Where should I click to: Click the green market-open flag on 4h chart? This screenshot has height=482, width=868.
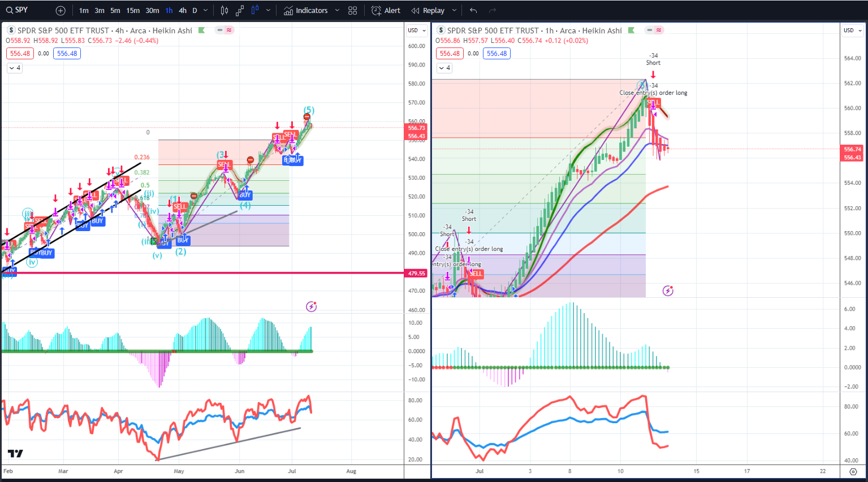click(x=201, y=31)
